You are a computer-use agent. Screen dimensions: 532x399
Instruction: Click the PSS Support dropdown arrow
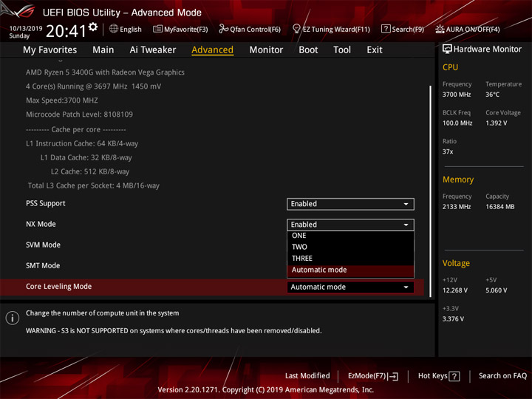click(x=406, y=204)
